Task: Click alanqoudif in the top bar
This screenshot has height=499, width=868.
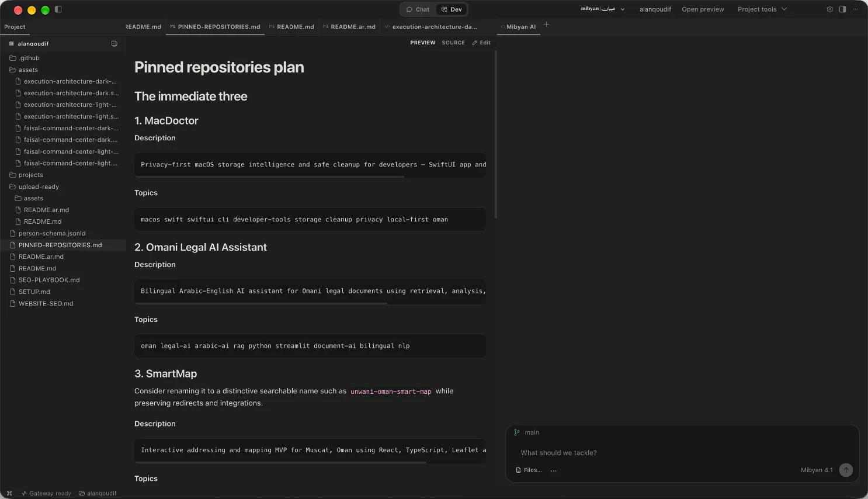Action: point(655,9)
